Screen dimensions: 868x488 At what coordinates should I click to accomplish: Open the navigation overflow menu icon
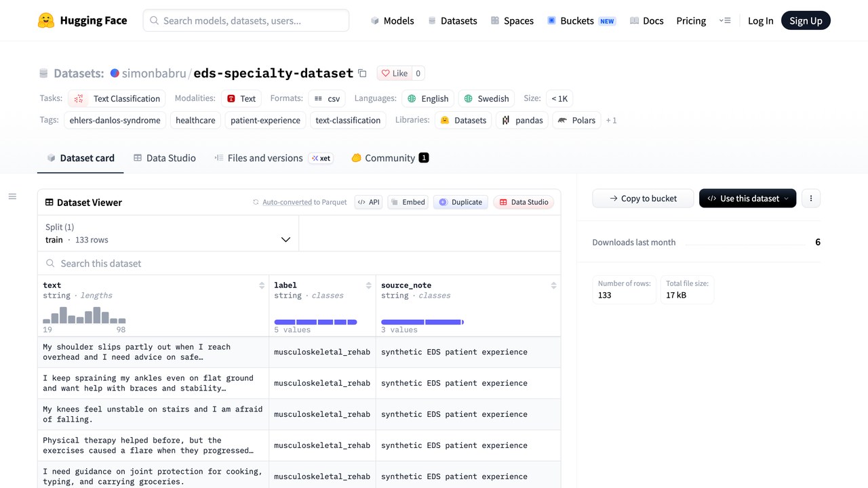[726, 21]
